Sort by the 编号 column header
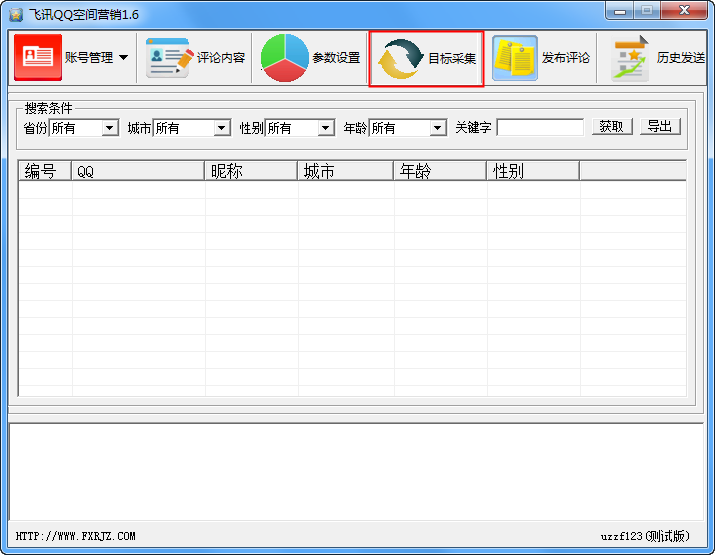The width and height of the screenshot is (715, 555). [x=45, y=171]
